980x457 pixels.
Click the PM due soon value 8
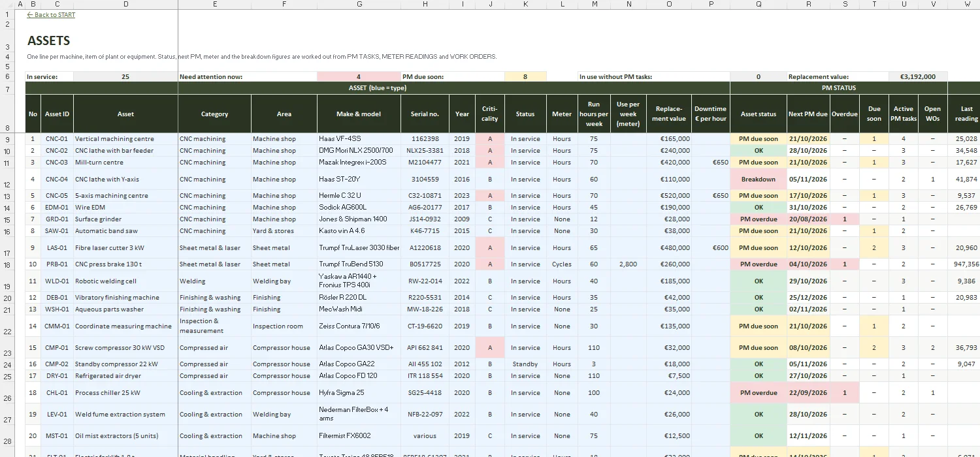point(525,76)
